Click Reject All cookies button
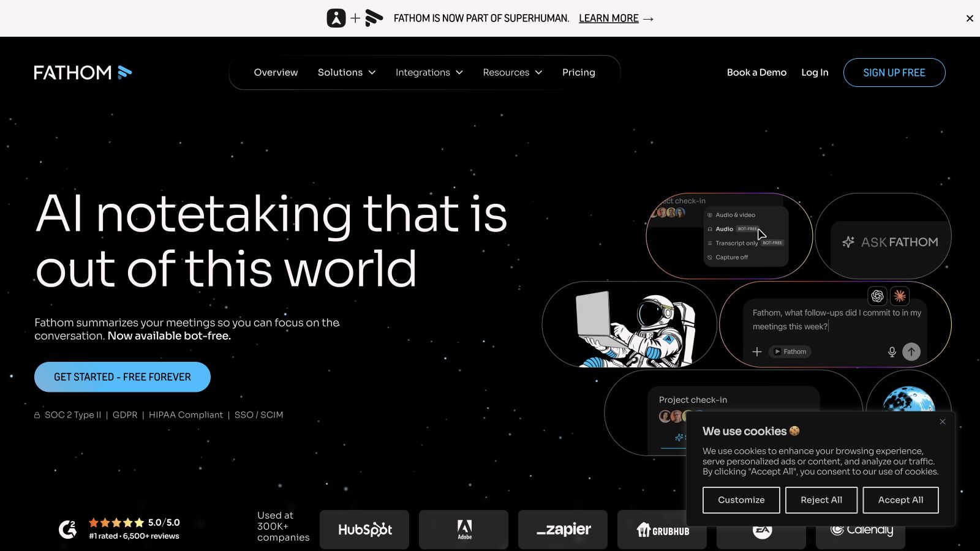Viewport: 980px width, 551px height. coord(821,500)
